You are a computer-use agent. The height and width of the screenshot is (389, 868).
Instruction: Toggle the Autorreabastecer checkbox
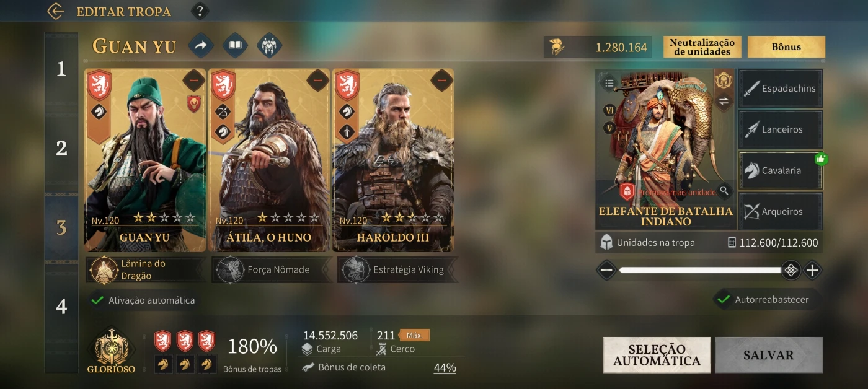(x=724, y=300)
